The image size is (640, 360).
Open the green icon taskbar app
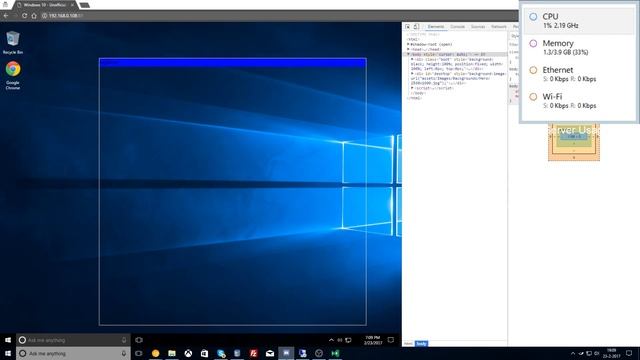click(335, 353)
